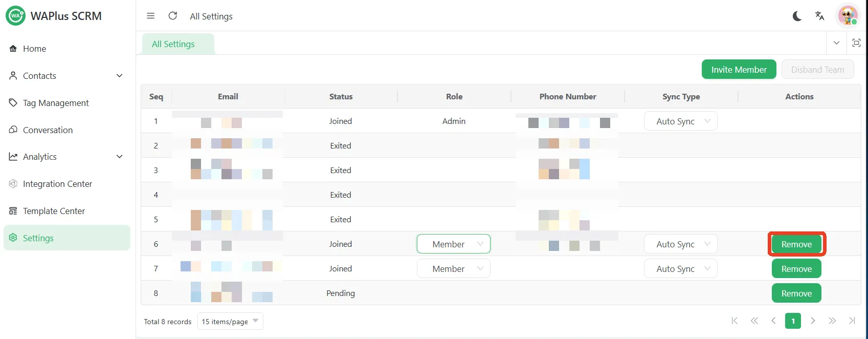Click the Invite Member button
Image resolution: width=868 pixels, height=339 pixels.
[739, 70]
